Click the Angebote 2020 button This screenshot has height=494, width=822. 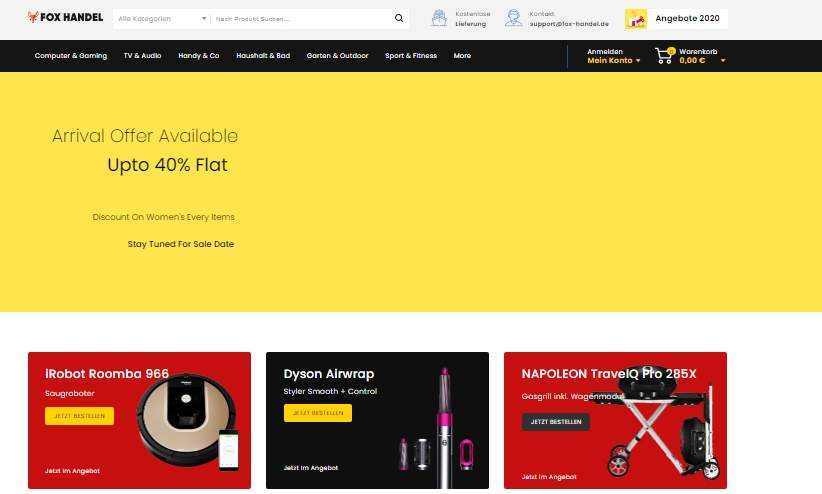tap(676, 19)
